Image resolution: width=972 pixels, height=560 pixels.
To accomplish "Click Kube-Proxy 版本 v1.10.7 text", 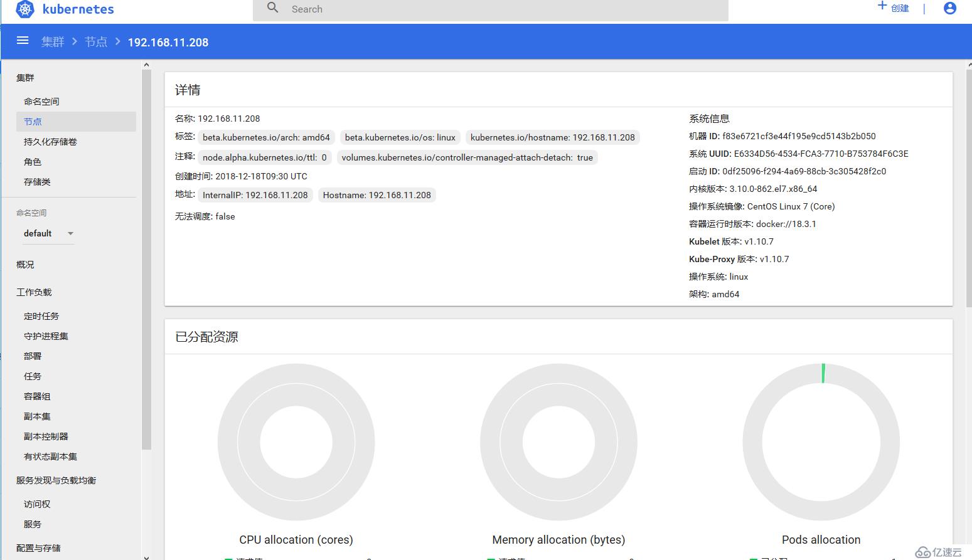I will tap(739, 259).
